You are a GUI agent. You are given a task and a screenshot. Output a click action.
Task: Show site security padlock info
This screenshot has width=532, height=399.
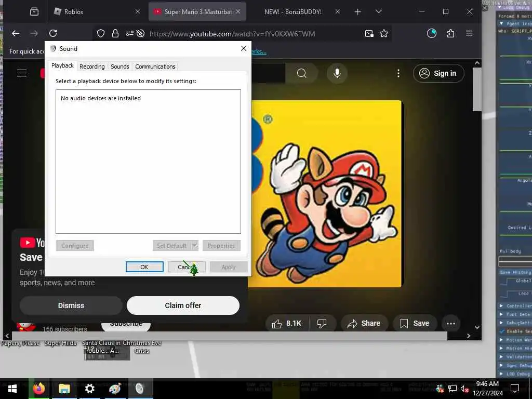tap(115, 33)
